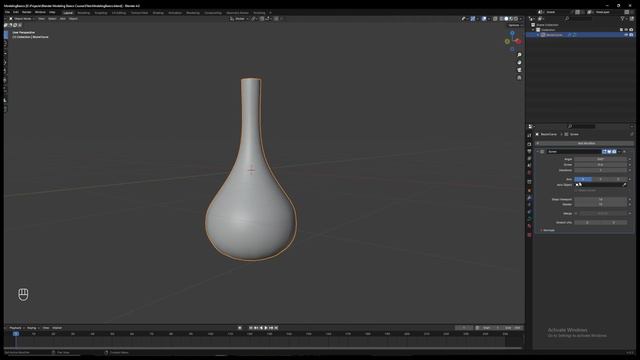Toggle Screw modifier edit mode display
This screenshot has height=360, width=640.
[604, 151]
